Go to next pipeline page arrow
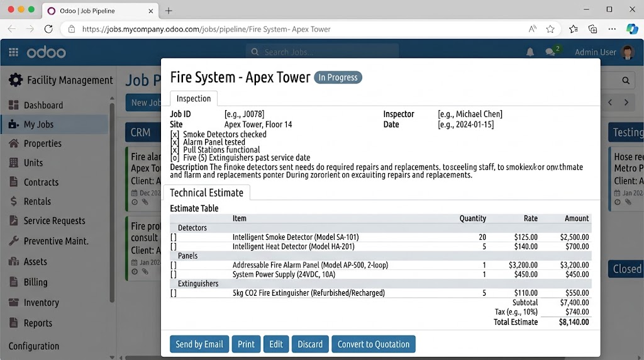This screenshot has width=644, height=360. 626,103
